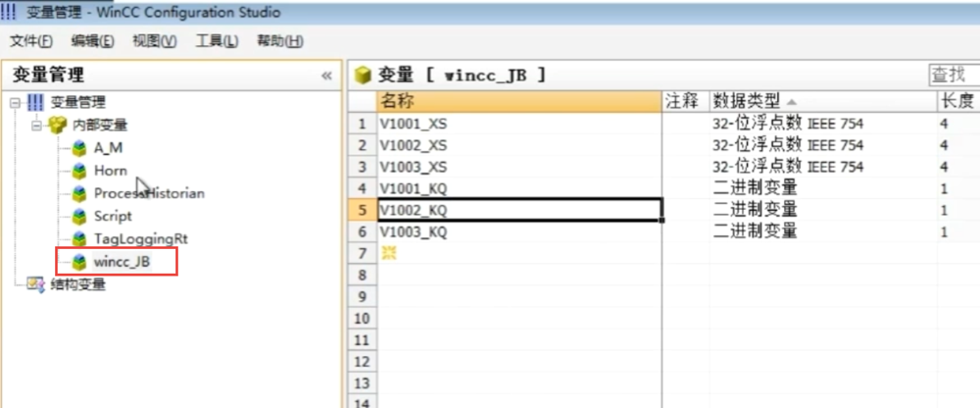
Task: Open the 帮助(H) menu
Action: (279, 41)
